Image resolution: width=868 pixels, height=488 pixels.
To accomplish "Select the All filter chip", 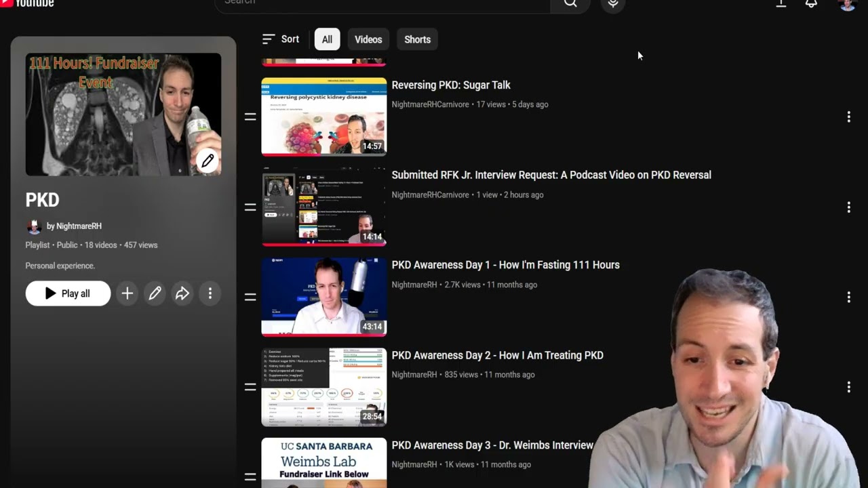I will pos(327,39).
